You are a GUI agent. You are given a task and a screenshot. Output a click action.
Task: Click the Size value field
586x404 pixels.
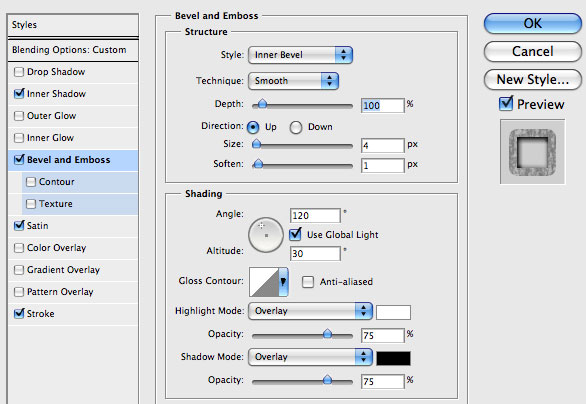(x=383, y=145)
